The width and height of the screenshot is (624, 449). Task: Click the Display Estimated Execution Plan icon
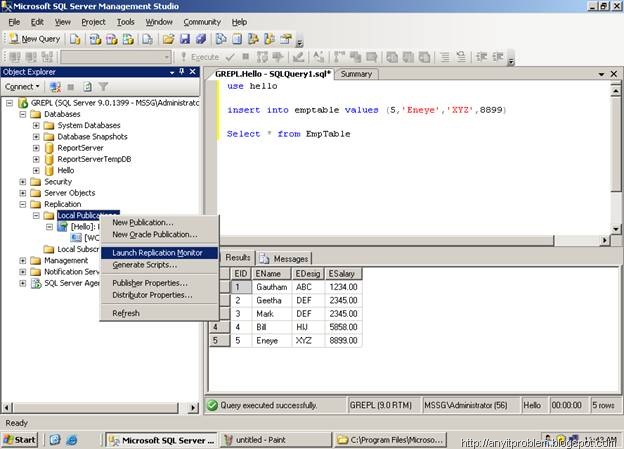(x=262, y=57)
